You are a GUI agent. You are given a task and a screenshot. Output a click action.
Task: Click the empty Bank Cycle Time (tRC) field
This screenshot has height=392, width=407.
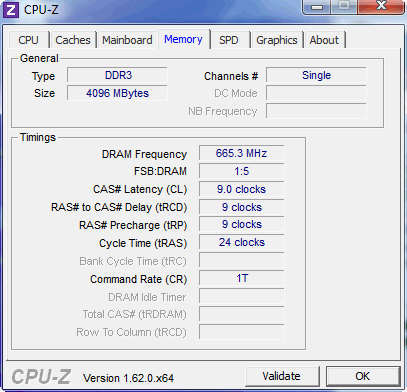242,260
